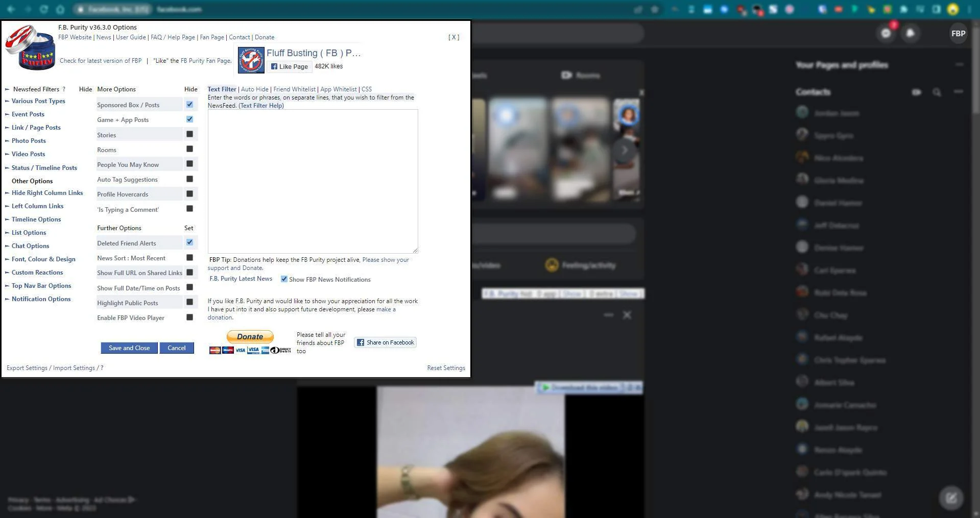Click Save and Close button

[x=129, y=348]
